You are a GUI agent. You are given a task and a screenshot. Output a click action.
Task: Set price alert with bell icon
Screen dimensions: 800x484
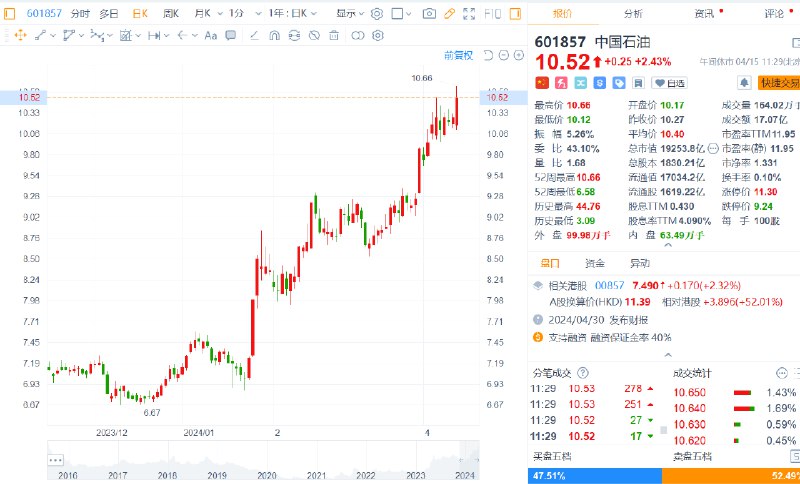pos(744,83)
